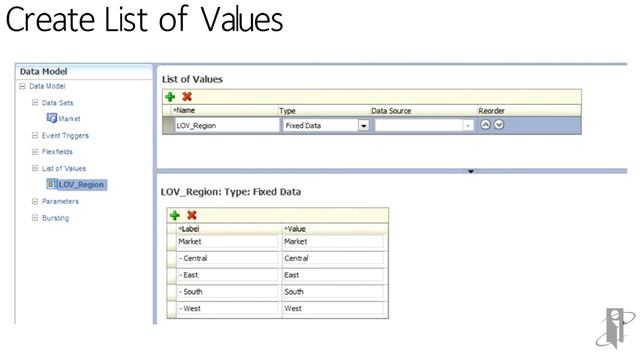The image size is (640, 360).
Task: Select the LOV_Region row handle
Action: pos(168,125)
